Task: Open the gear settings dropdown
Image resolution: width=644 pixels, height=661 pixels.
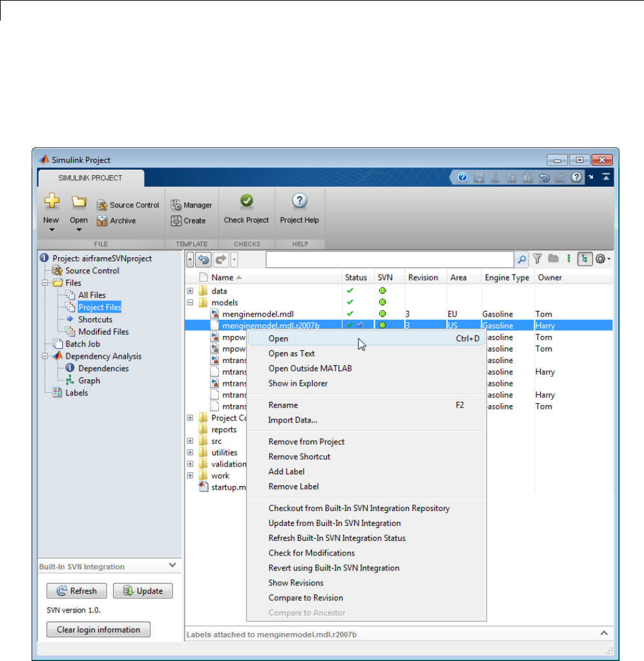Action: pyautogui.click(x=603, y=259)
